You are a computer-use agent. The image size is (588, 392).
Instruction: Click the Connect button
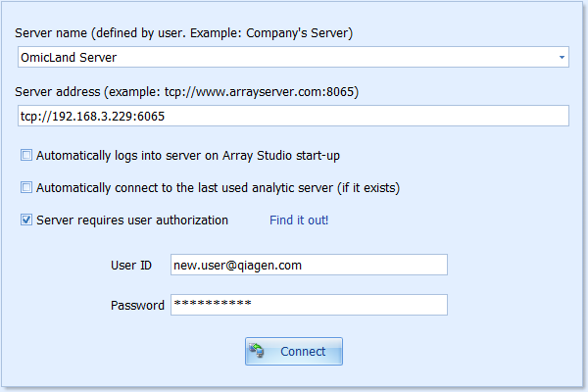click(x=294, y=351)
